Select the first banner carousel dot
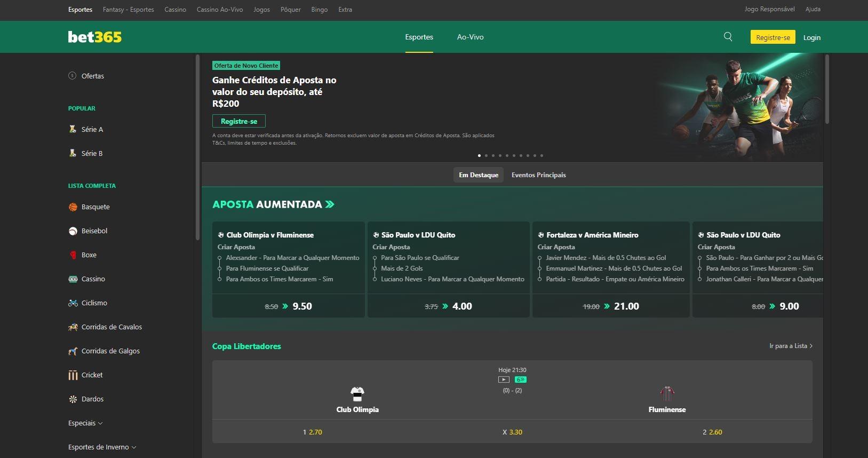The width and height of the screenshot is (868, 458). pos(479,156)
